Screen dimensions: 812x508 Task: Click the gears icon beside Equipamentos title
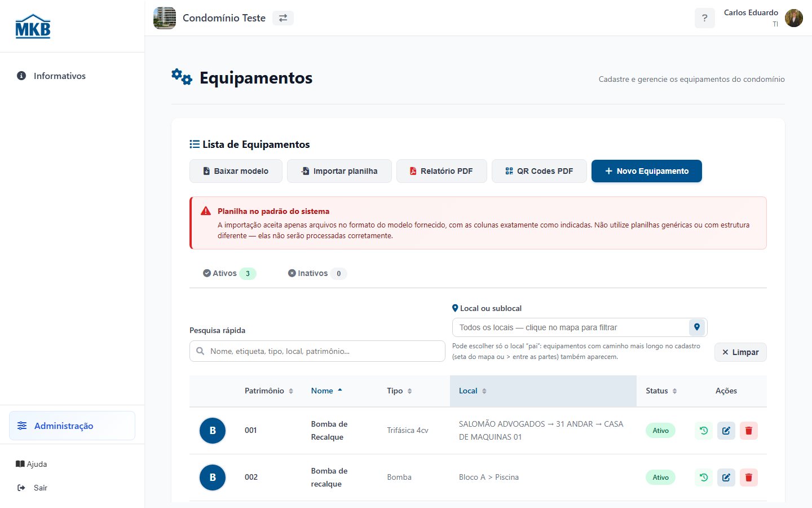[x=182, y=77]
